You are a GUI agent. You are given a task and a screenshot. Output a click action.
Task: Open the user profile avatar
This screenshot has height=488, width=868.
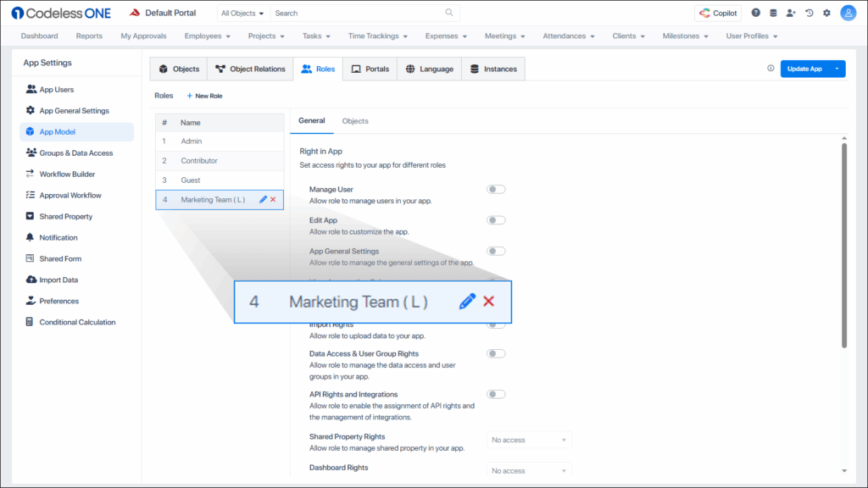point(848,13)
